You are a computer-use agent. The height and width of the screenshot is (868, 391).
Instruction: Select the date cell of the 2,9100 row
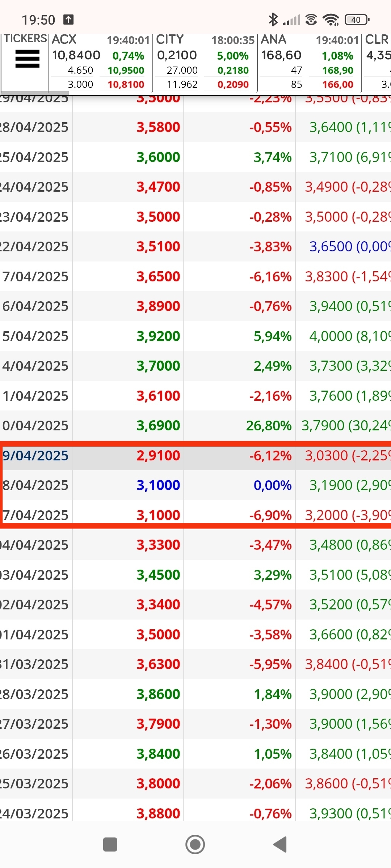[36, 455]
